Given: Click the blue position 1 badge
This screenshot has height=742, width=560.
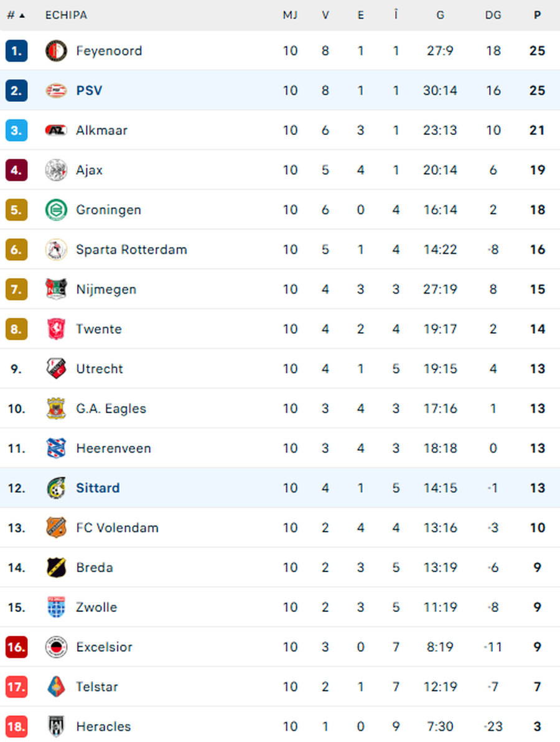Looking at the screenshot, I should point(16,51).
